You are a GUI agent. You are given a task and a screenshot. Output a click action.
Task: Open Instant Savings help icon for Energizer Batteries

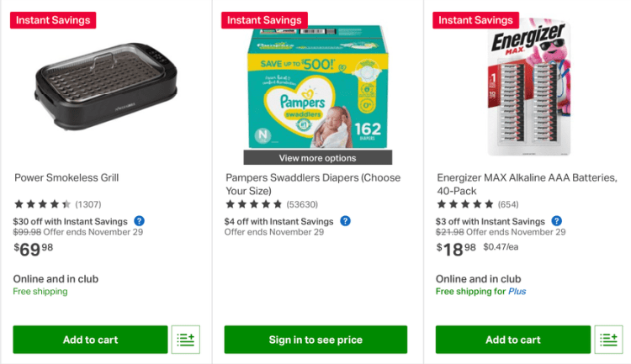[557, 221]
